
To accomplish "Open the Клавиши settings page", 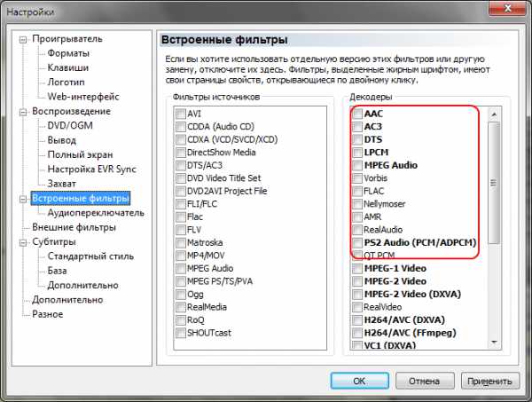I will click(x=68, y=68).
